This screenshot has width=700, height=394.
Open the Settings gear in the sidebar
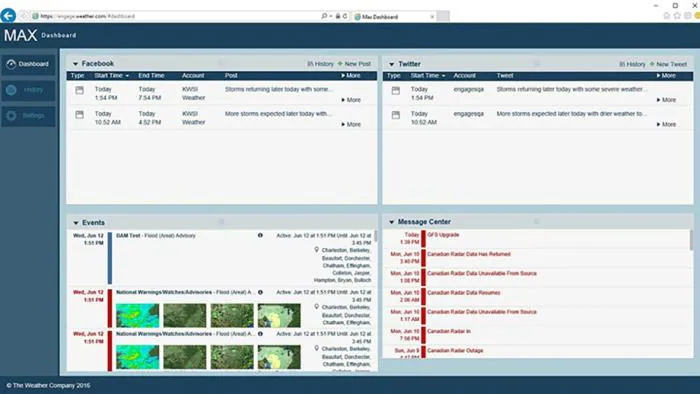[11, 116]
